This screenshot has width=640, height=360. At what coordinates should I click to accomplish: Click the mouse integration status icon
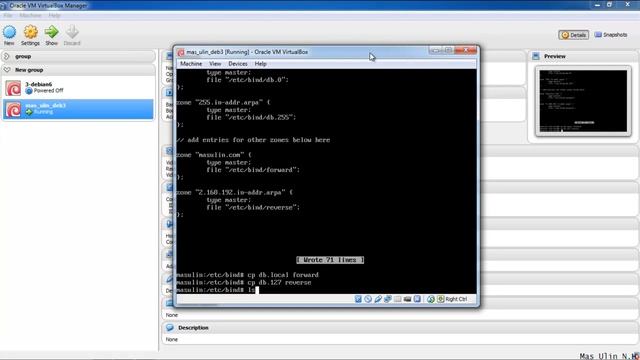[431, 299]
